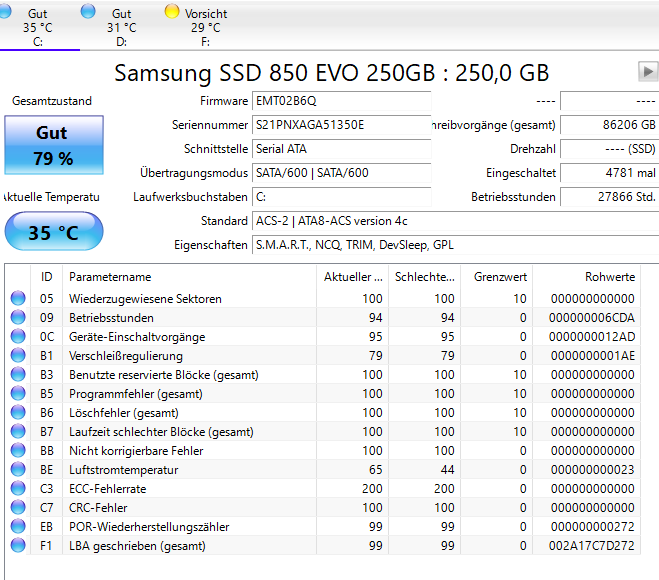Click the total writes value 86206 GB
659x580 pixels.
click(x=609, y=125)
